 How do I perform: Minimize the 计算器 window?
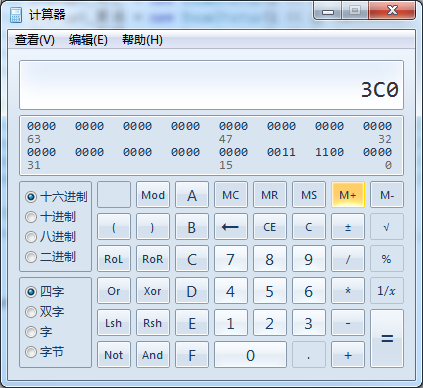(328, 11)
